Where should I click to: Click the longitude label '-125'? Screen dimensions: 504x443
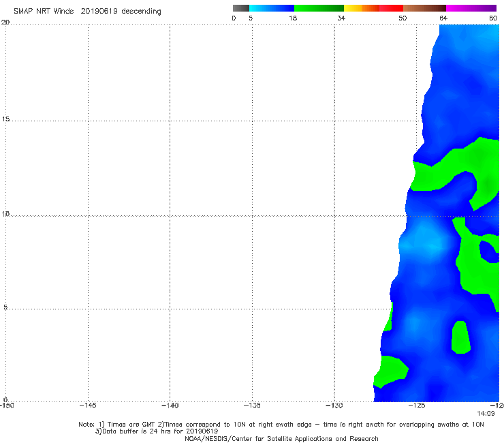tap(417, 406)
